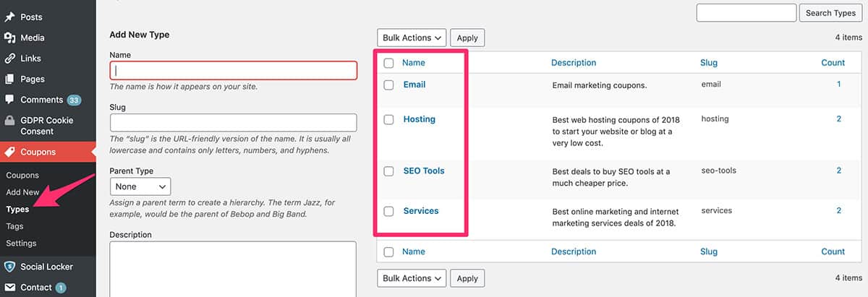This screenshot has height=297, width=868.
Task: Open the SEO Tools type link
Action: coord(424,171)
